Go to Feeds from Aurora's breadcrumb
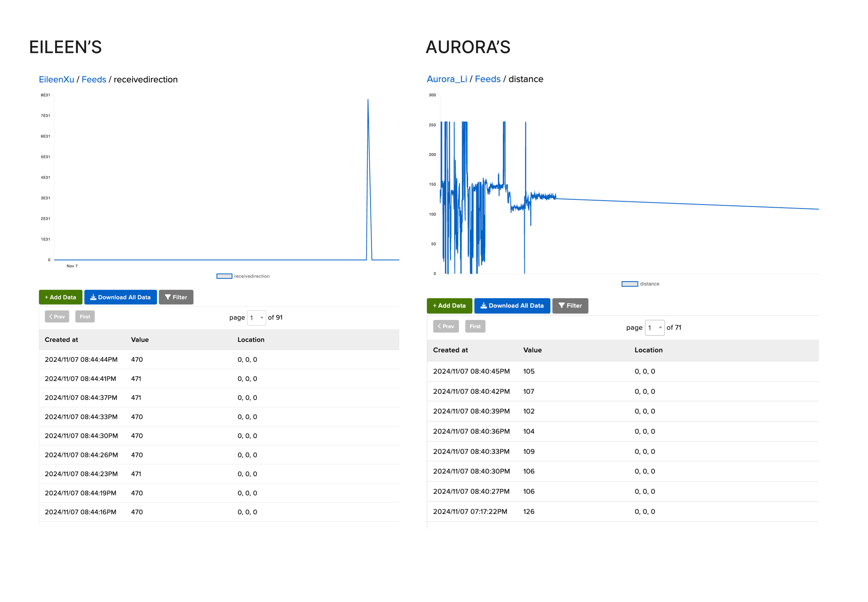868x602 pixels. (487, 79)
